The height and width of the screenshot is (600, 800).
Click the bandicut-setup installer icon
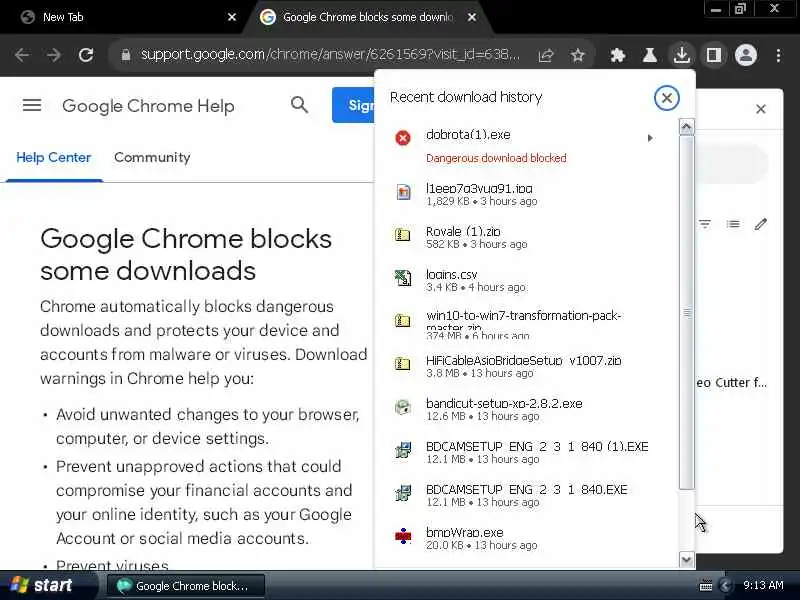[403, 407]
